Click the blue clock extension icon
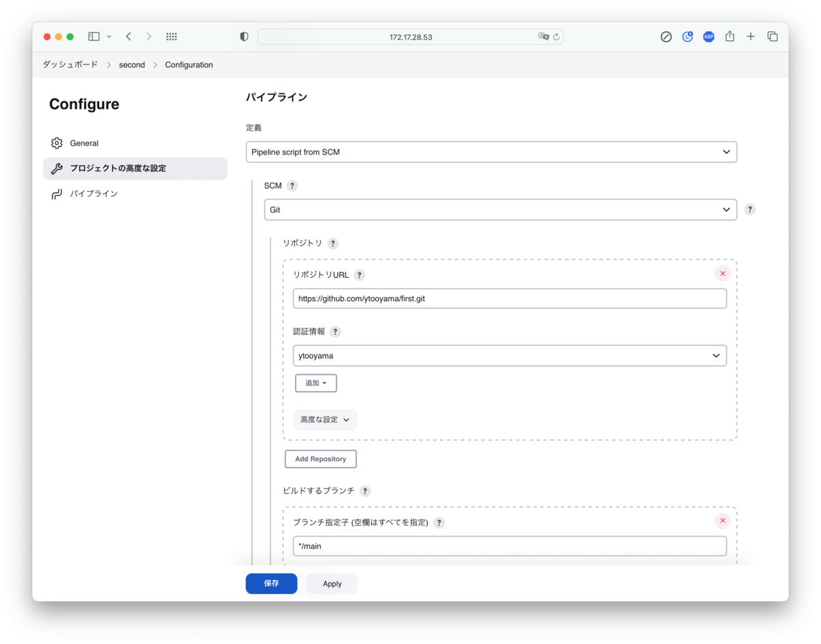This screenshot has width=821, height=644. (688, 37)
